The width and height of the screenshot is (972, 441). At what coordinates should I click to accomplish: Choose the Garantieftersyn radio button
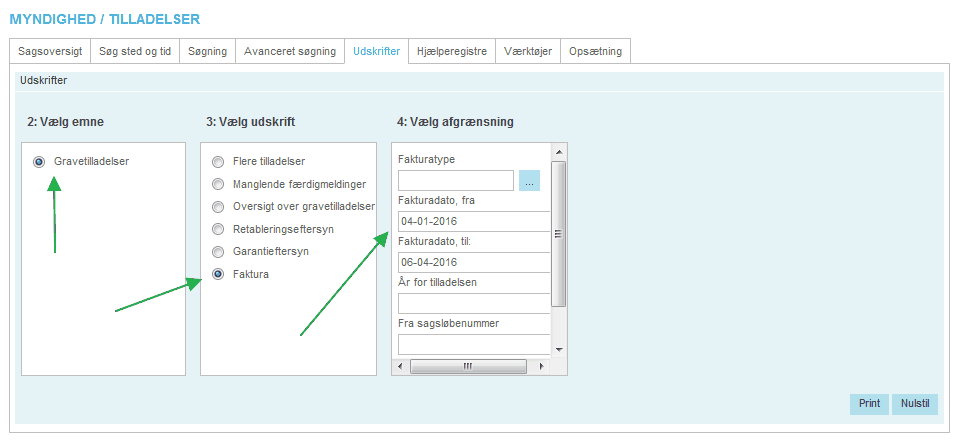point(218,252)
